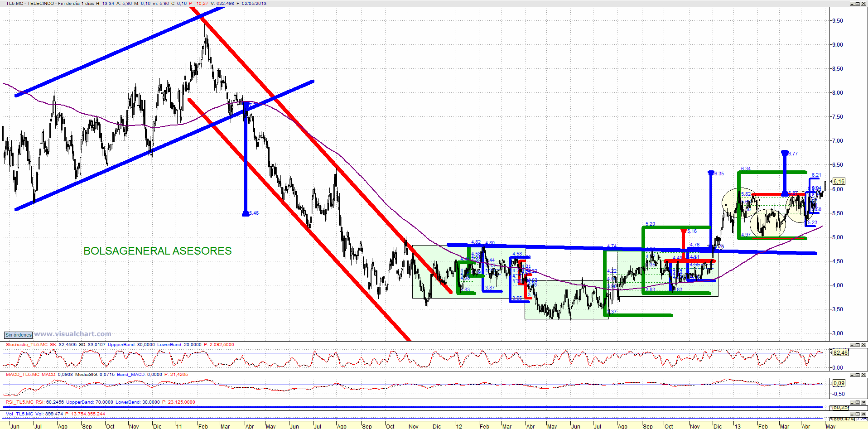Close the MACD indicator panel
The image size is (868, 429).
click(863, 375)
